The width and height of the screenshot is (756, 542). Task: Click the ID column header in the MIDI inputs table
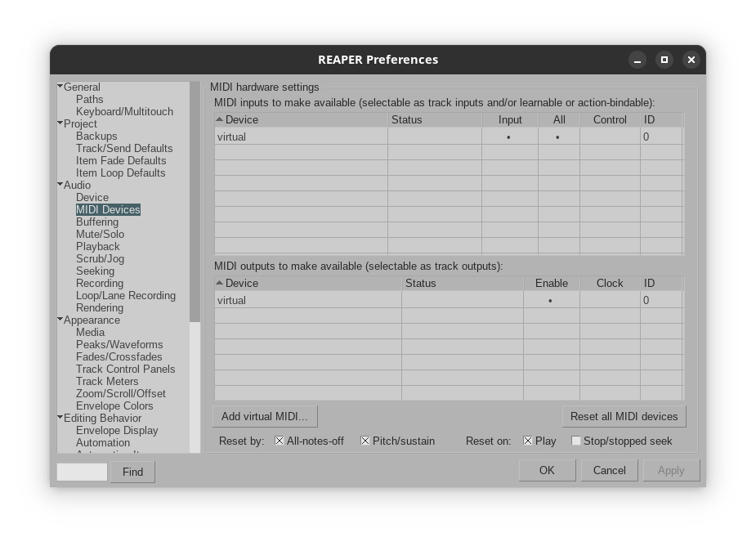point(661,119)
